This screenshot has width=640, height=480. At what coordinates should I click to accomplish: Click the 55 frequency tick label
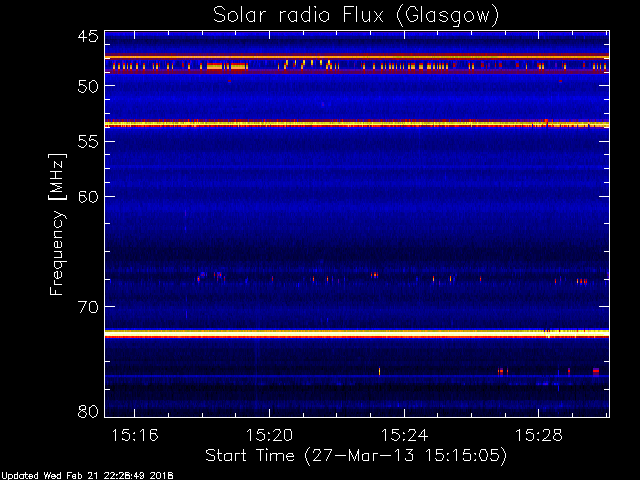[x=88, y=142]
